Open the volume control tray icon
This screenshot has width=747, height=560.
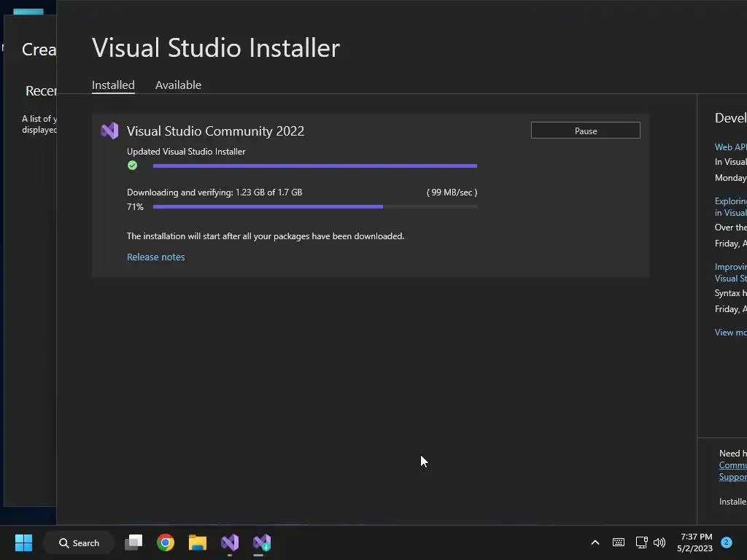(x=659, y=542)
